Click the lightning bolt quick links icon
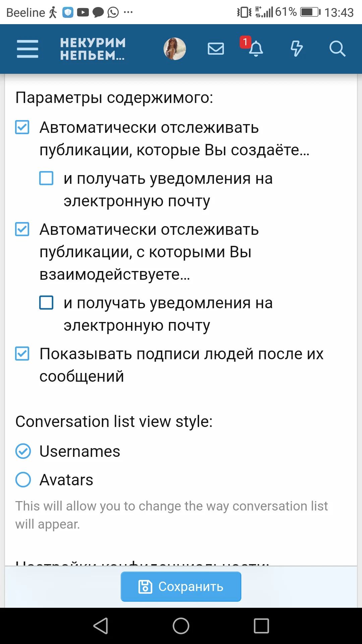 click(296, 49)
